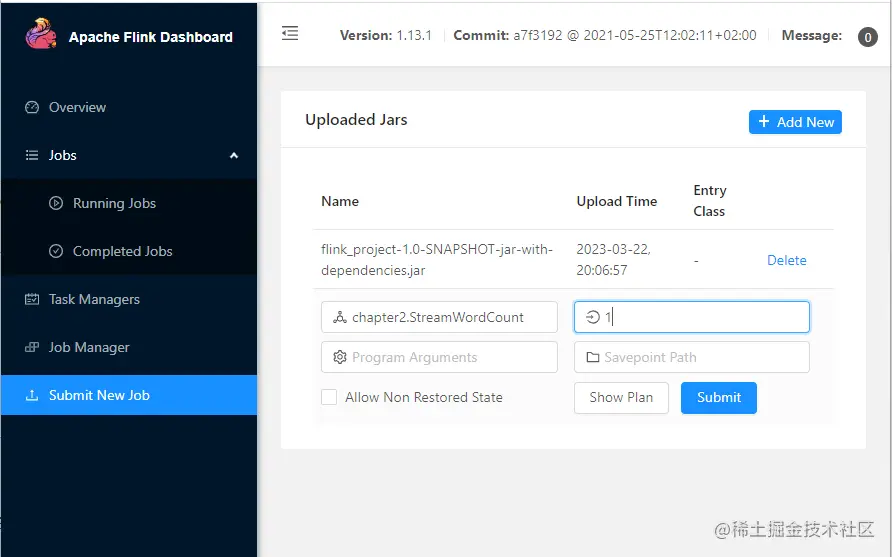Viewport: 892px width, 557px height.
Task: Click the Task Managers schedule icon
Action: [x=32, y=299]
